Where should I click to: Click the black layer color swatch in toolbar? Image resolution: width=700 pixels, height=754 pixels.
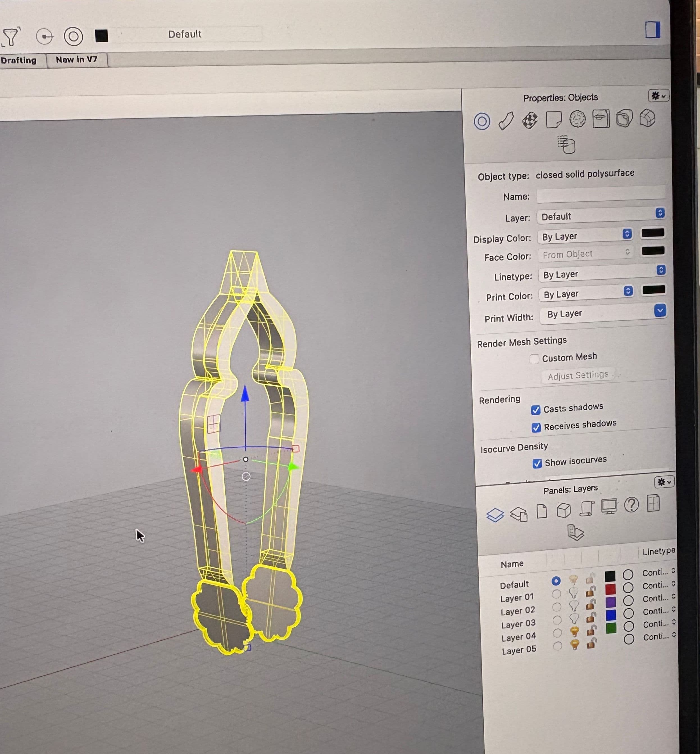pyautogui.click(x=101, y=36)
